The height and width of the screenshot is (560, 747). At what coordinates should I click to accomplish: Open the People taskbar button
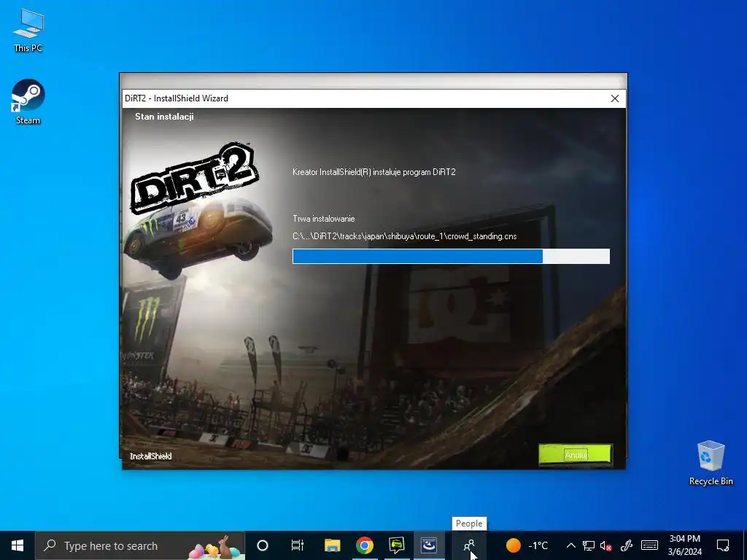click(x=469, y=545)
